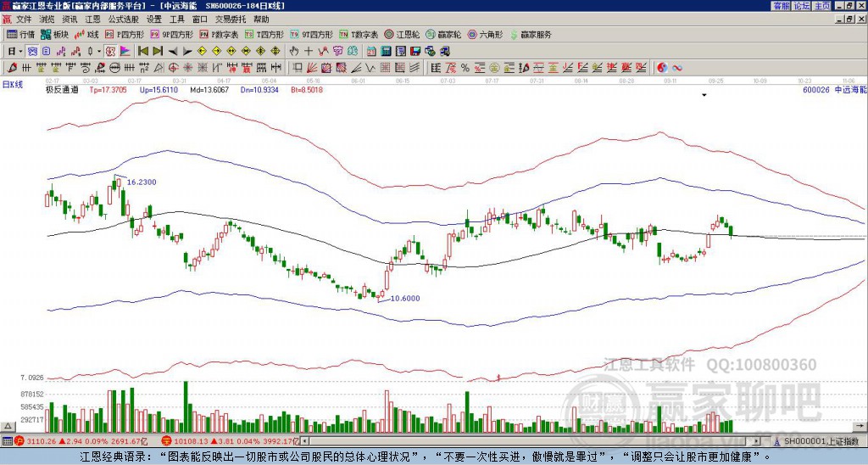Open the 赢家轮 tool
This screenshot has height=465, width=868.
point(443,34)
